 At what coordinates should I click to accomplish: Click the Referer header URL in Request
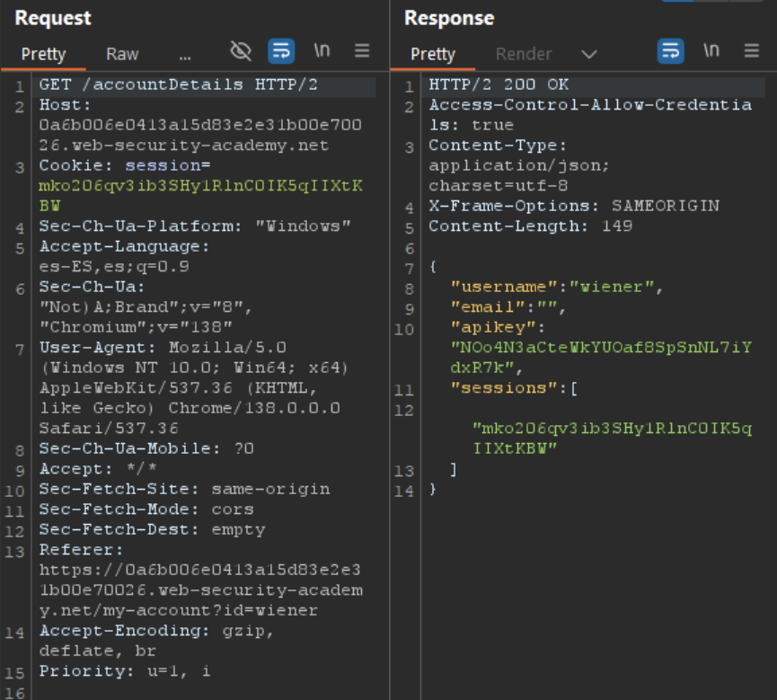pyautogui.click(x=200, y=590)
